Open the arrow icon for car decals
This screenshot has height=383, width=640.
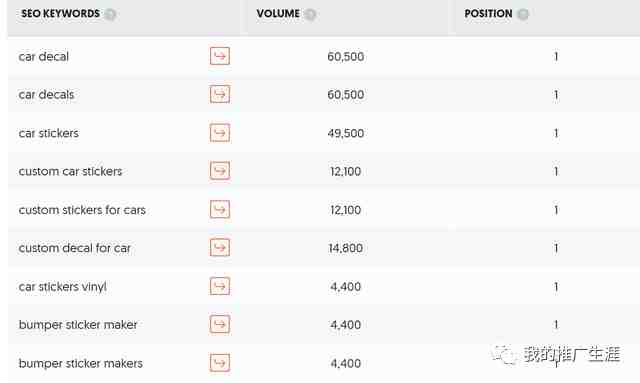(220, 94)
